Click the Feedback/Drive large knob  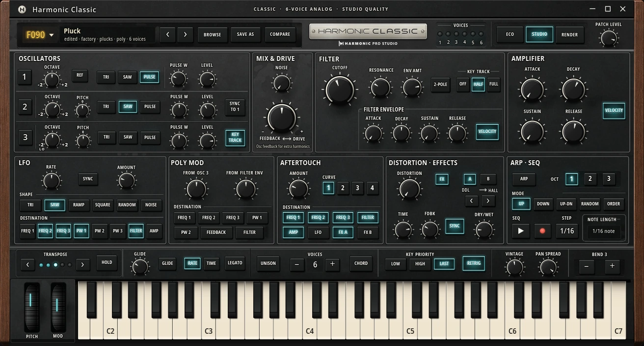pos(282,118)
